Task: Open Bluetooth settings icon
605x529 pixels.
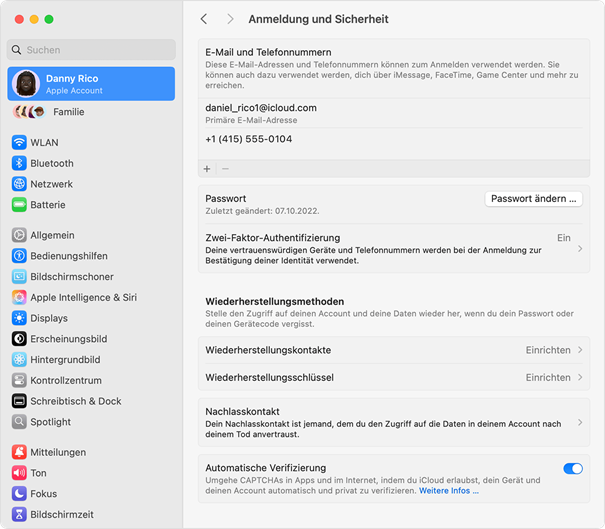Action: point(19,163)
